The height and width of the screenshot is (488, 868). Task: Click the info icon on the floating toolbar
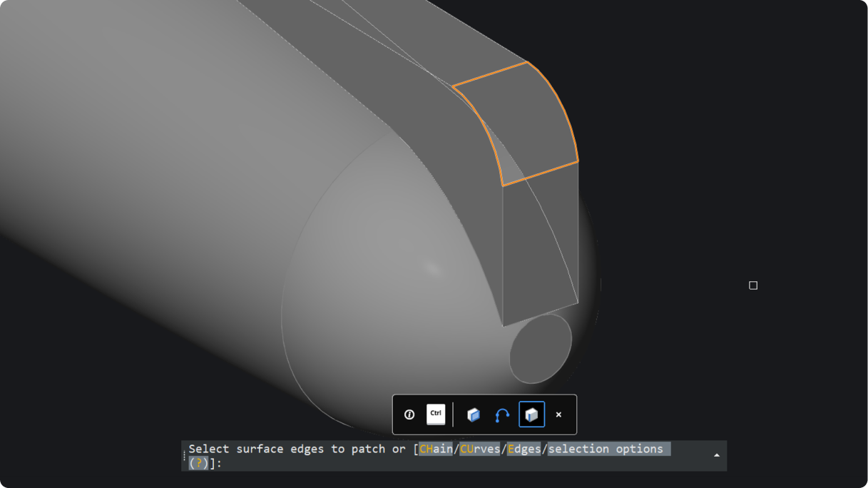[x=409, y=415]
